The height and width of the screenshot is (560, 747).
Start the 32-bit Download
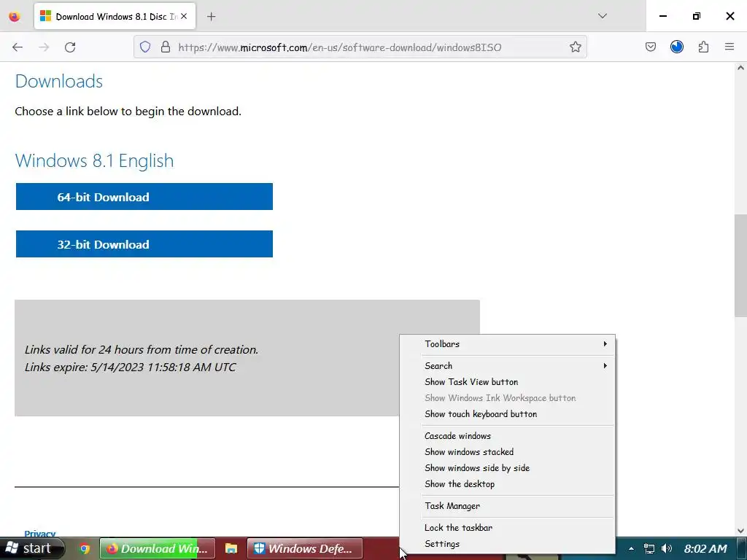click(144, 244)
